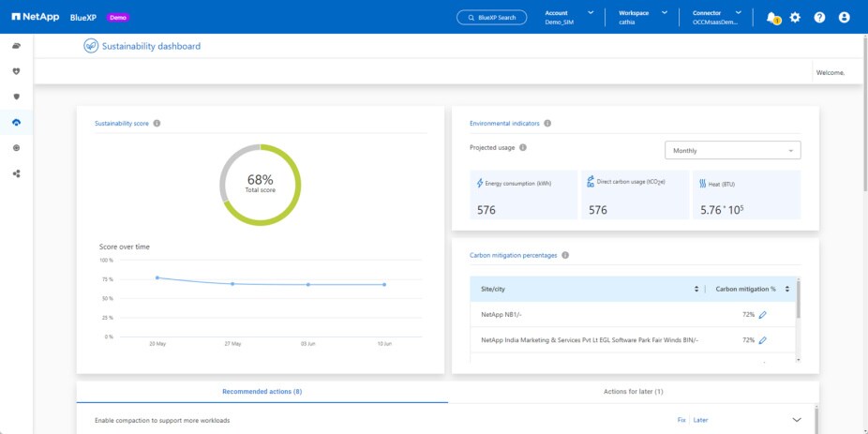This screenshot has height=434, width=868.
Task: Click info icon beside Carbon mitigation percentages
Action: click(x=565, y=255)
